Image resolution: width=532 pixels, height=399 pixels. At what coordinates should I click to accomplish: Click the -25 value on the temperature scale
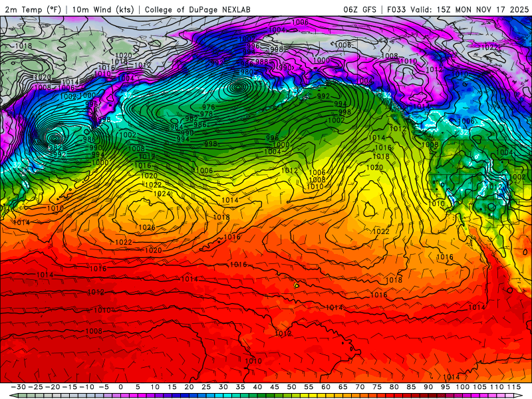[35, 387]
